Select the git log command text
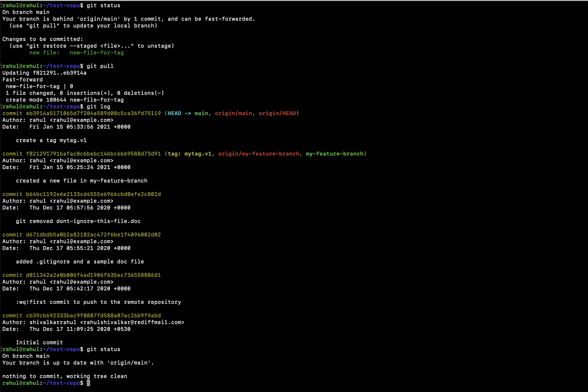 (99, 106)
